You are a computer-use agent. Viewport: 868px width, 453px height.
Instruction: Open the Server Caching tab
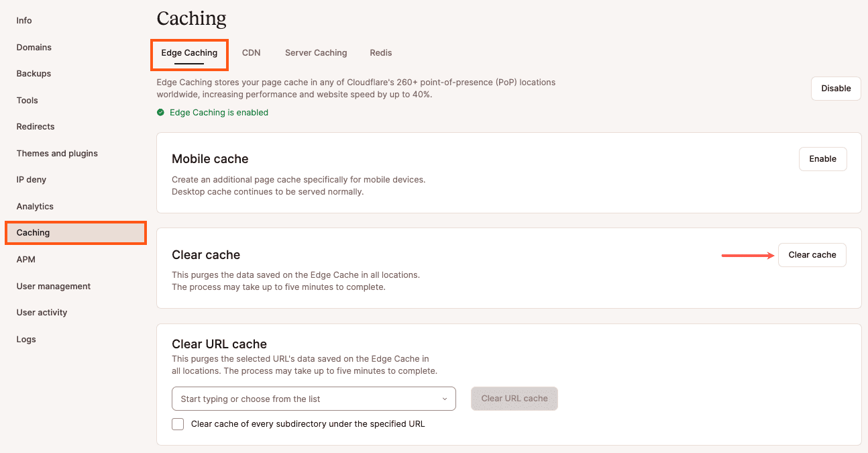(316, 52)
